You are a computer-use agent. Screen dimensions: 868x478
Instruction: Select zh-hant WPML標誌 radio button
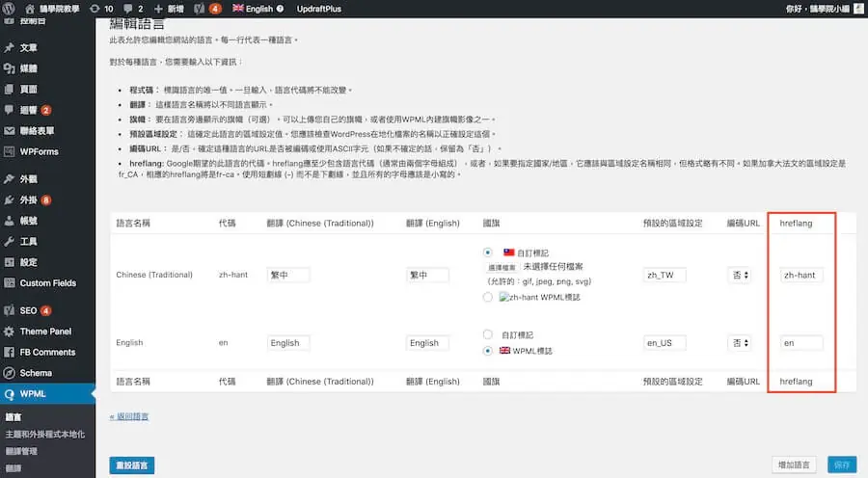[x=487, y=297]
